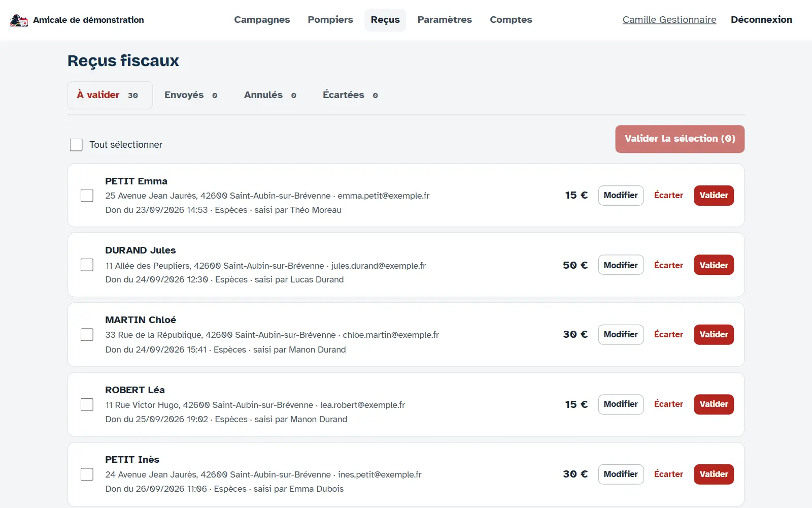Écarter the DURAND Jules donation
The height and width of the screenshot is (508, 812).
coord(668,265)
